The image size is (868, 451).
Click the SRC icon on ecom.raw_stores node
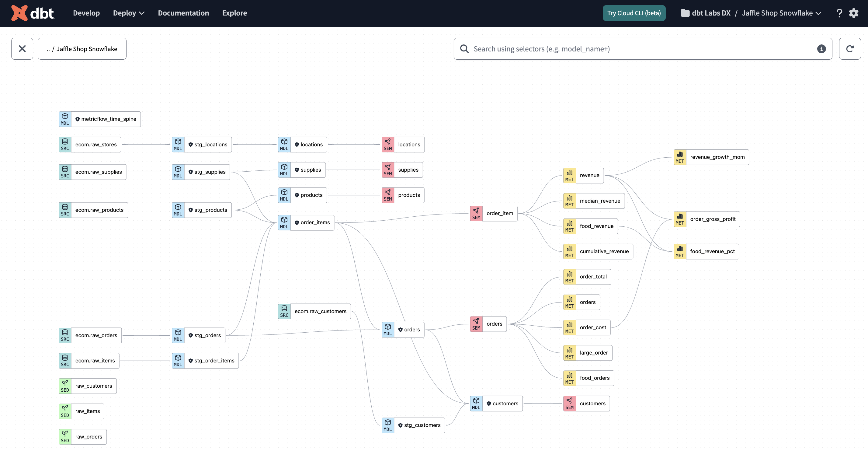tap(64, 144)
